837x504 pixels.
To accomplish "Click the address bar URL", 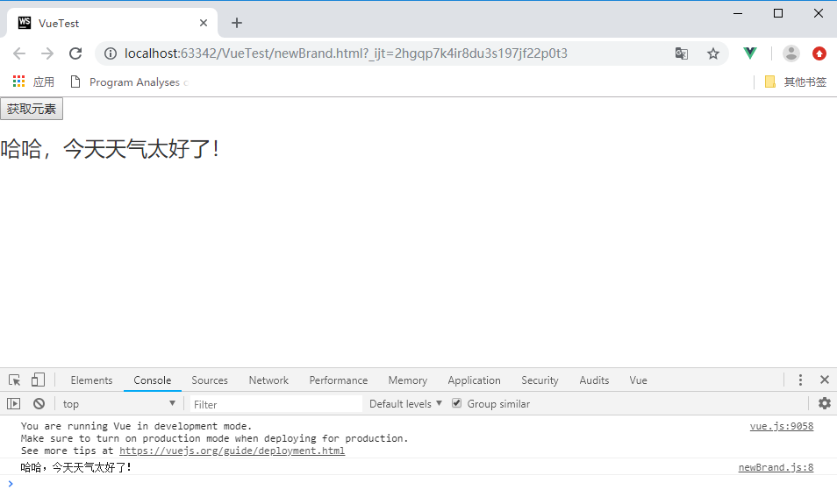I will 346,53.
